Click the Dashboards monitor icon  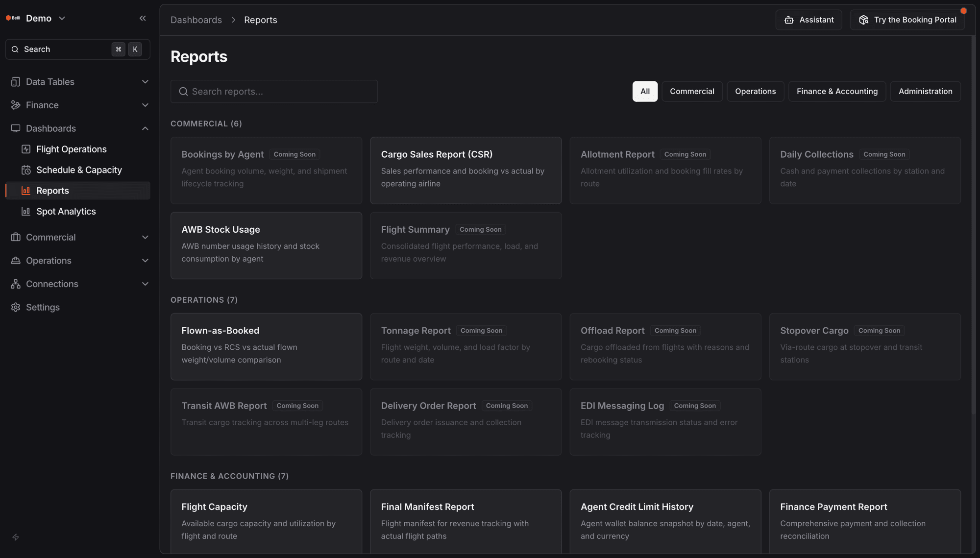point(16,128)
